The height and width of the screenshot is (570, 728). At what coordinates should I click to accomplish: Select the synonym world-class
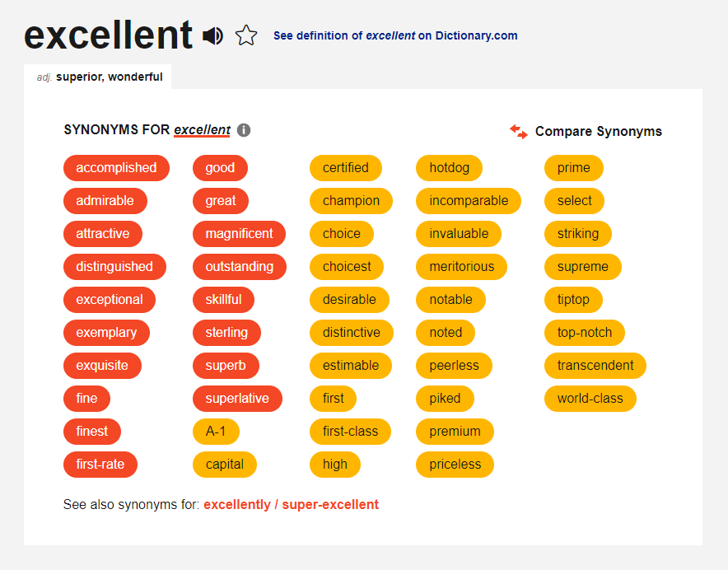[590, 399]
